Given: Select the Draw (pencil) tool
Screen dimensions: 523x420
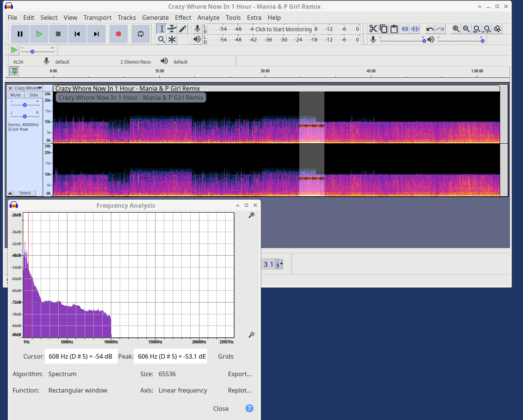Looking at the screenshot, I should 183,29.
